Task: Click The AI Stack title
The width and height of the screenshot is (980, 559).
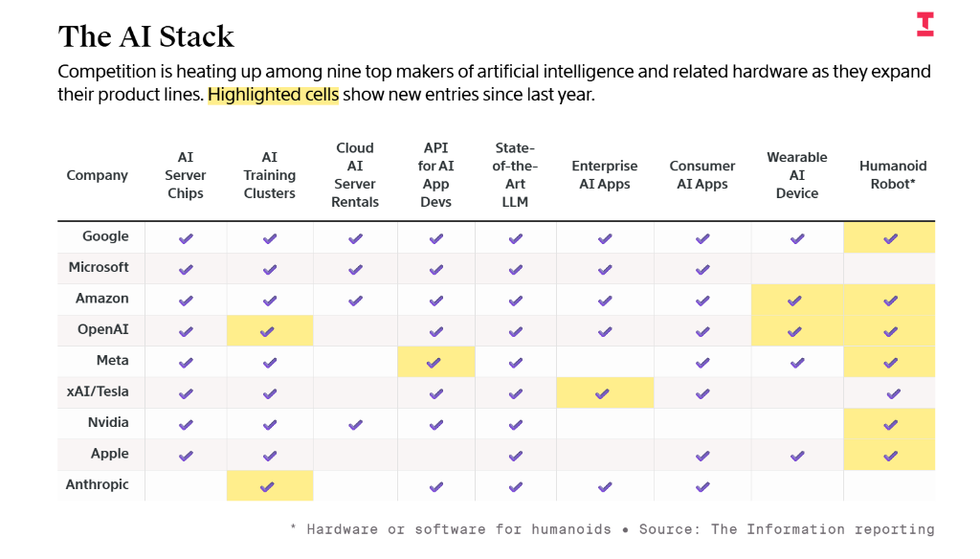Action: point(145,36)
